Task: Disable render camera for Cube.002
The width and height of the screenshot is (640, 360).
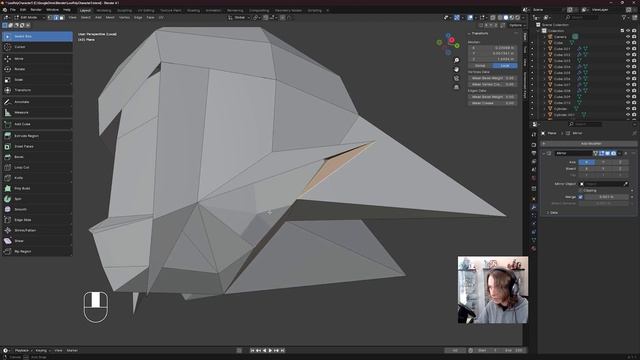Action: (634, 55)
